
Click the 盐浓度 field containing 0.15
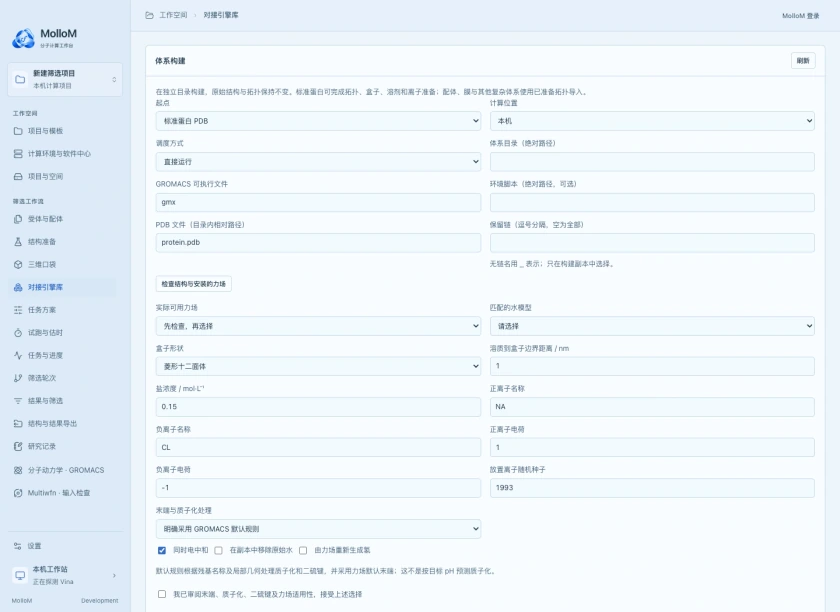[318, 407]
